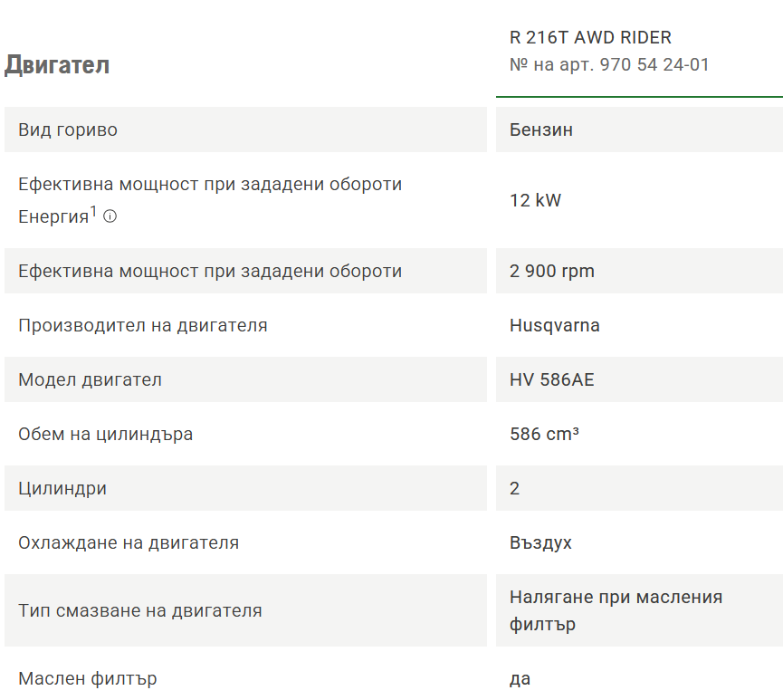Viewport: 783px width, 700px height.
Task: Select the Въздух cooling value
Action: click(x=540, y=543)
